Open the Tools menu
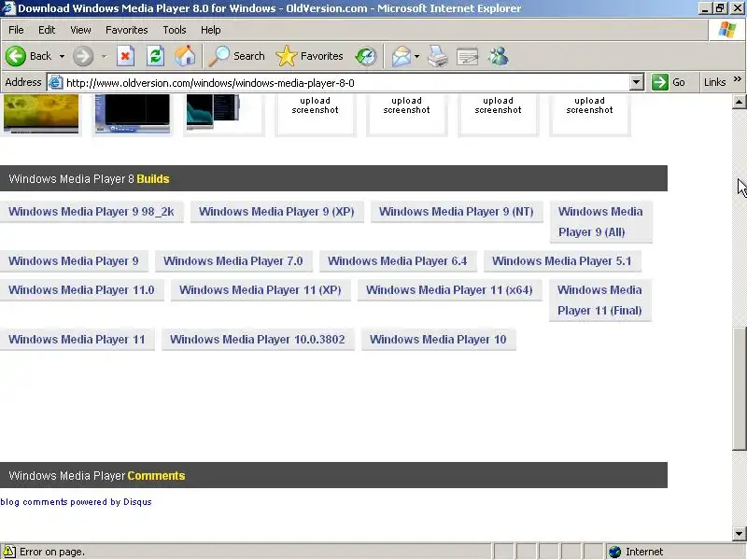747x560 pixels. coord(175,30)
